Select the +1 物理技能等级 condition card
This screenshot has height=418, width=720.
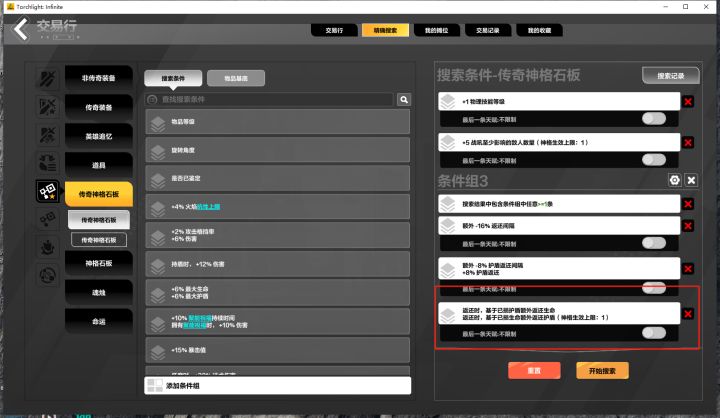[559, 102]
